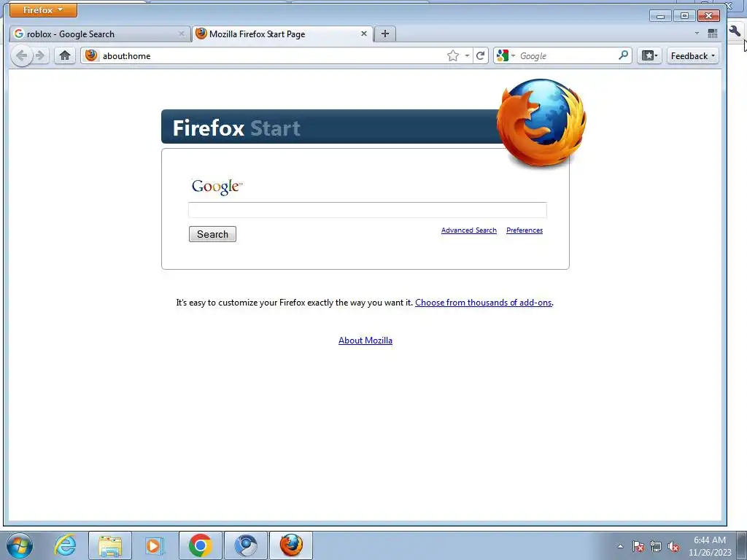Restore down the Firefox window

tap(684, 16)
